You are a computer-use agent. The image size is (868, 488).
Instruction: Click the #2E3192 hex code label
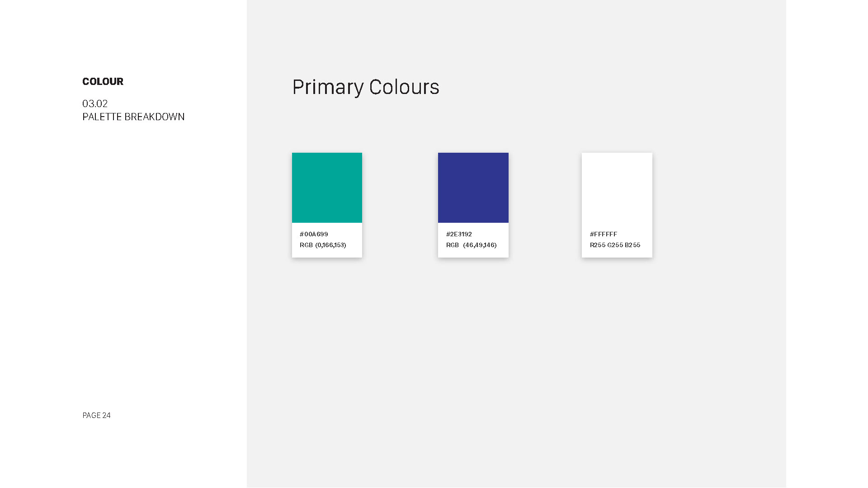tap(459, 234)
